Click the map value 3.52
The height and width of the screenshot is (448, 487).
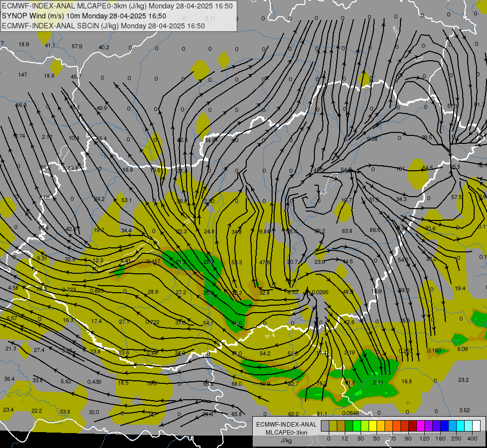465,410
